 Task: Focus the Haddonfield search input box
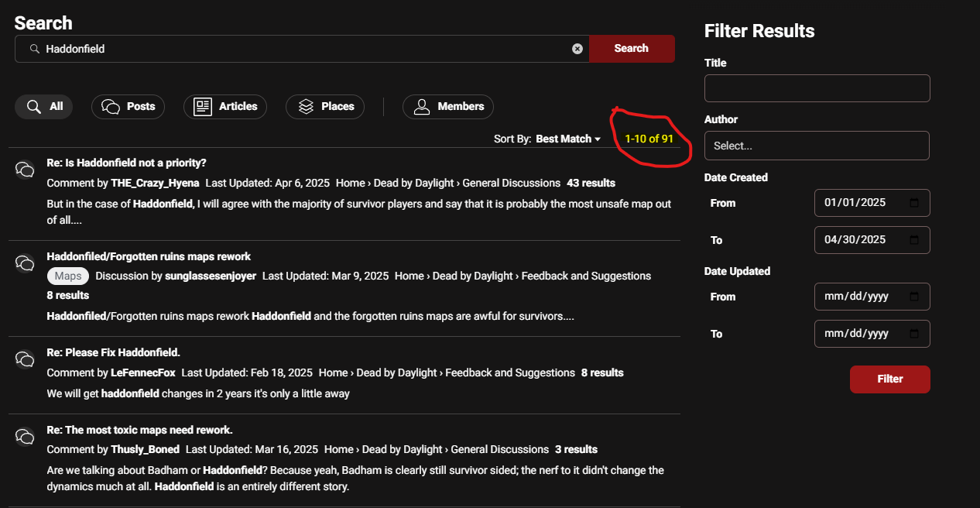[302, 49]
